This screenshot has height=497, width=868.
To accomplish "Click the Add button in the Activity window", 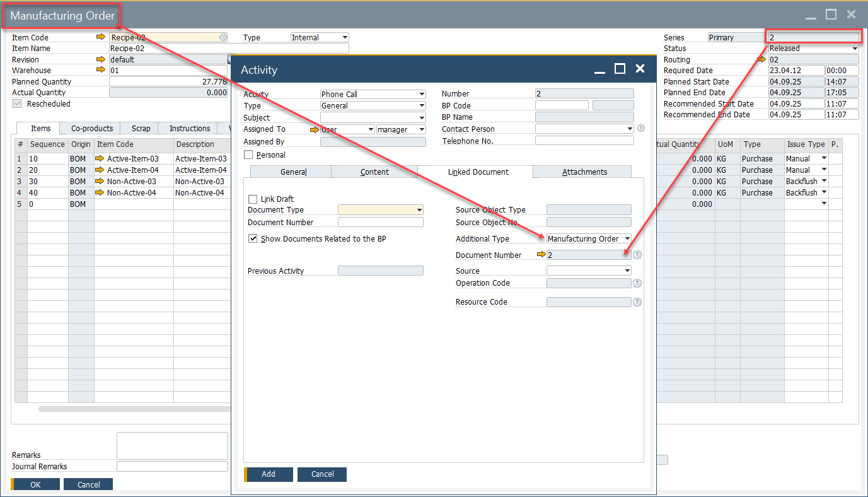I will pos(269,474).
